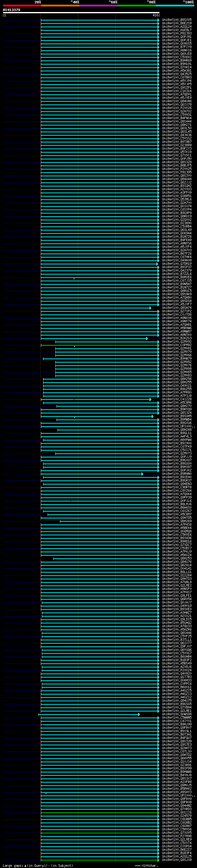Screen dimensions: 197x868
Task: Select label UniRef100_A9NXX6
Action: (x=176, y=318)
